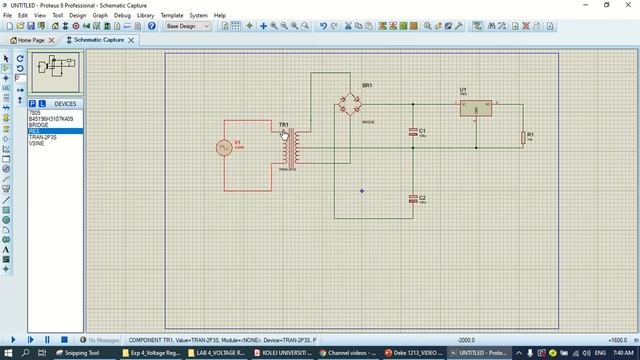Delete sheet with the red X icon

pos(526,26)
